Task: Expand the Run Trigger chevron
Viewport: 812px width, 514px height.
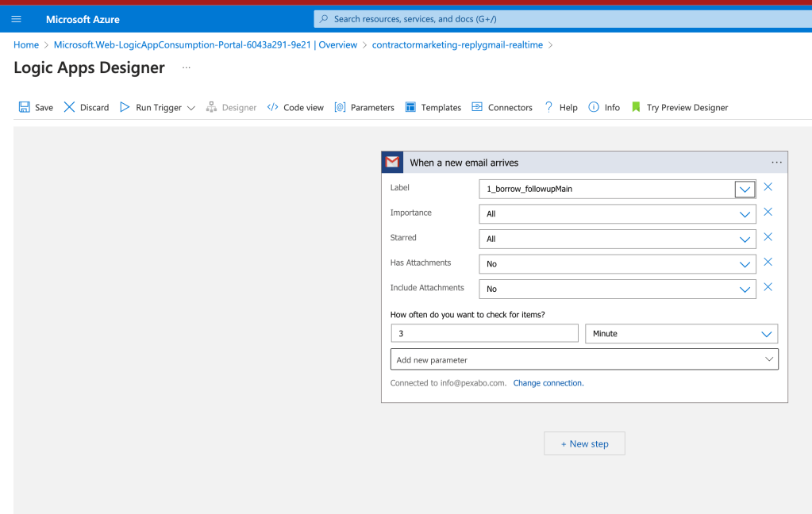Action: point(191,108)
